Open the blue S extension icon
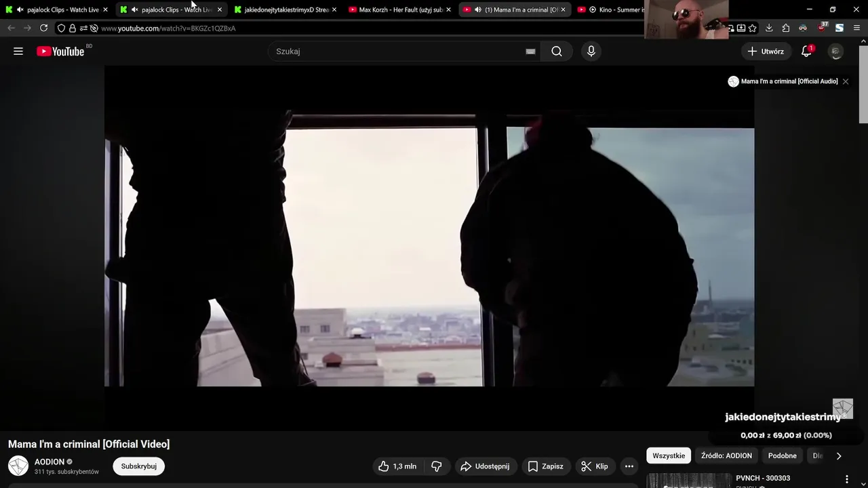Image resolution: width=868 pixels, height=488 pixels. (840, 28)
